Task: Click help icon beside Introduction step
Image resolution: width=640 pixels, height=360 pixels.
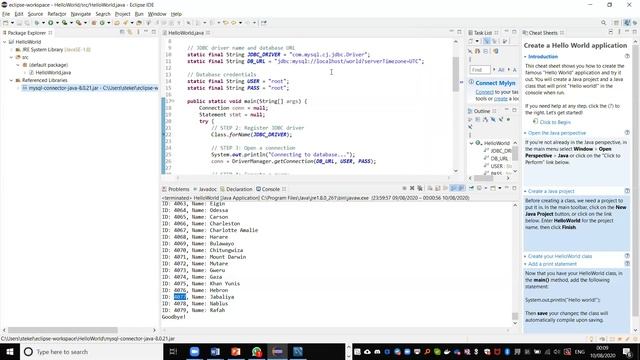Action: click(x=627, y=56)
